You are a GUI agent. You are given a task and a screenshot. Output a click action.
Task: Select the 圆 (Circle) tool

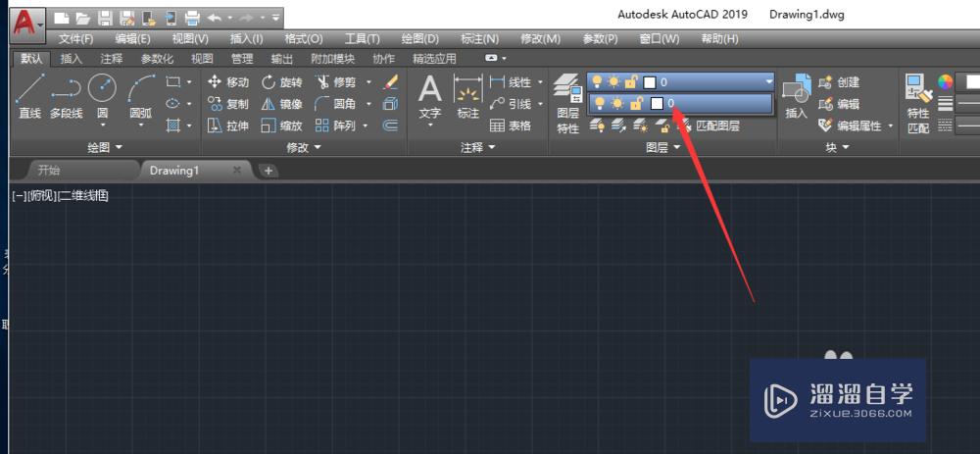(x=102, y=97)
